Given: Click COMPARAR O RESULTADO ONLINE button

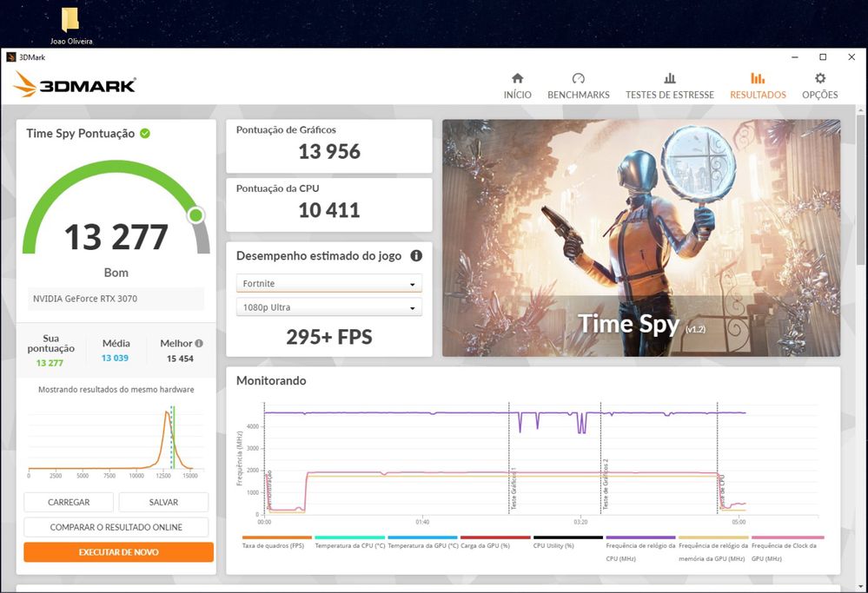Looking at the screenshot, I should (116, 527).
